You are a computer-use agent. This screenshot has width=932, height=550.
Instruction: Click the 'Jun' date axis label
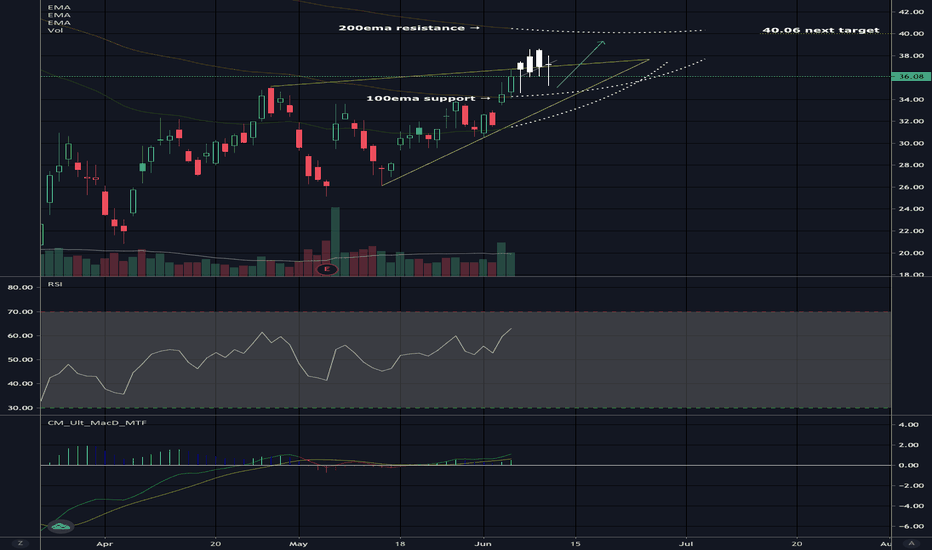pyautogui.click(x=483, y=543)
